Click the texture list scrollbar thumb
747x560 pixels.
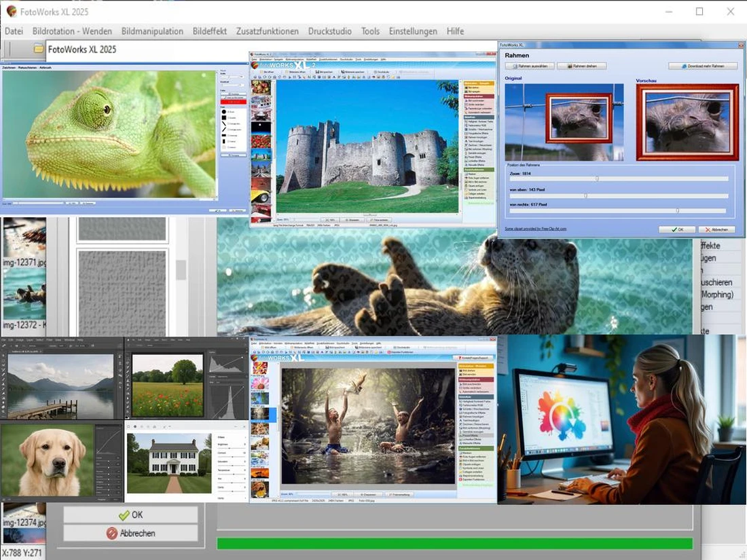(181, 270)
